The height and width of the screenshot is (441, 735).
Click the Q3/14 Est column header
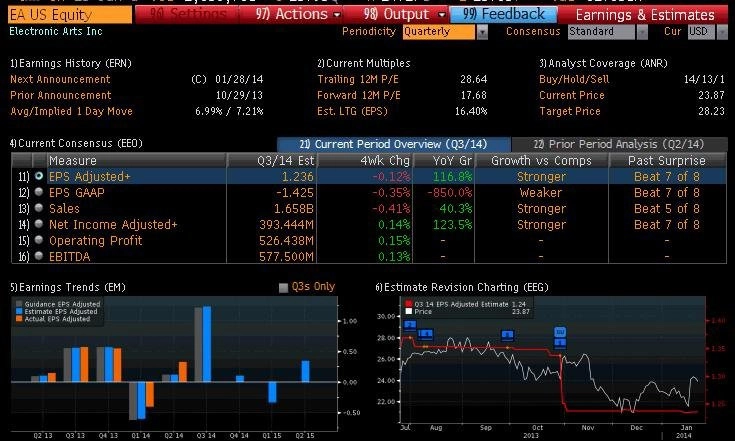pos(272,160)
